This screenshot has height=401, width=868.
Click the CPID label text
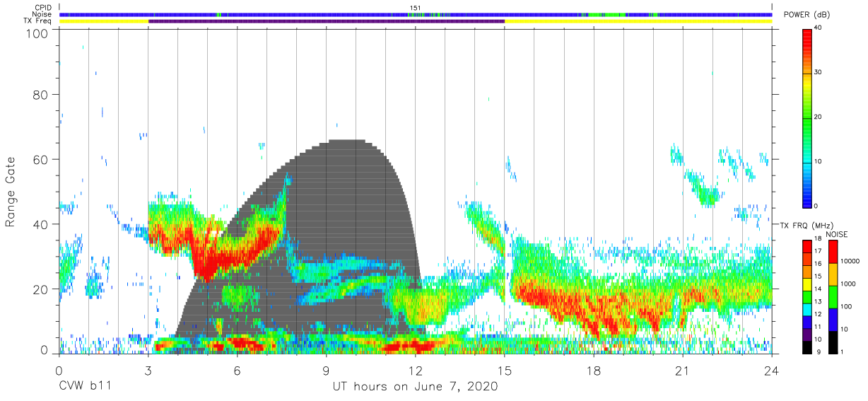(42, 8)
